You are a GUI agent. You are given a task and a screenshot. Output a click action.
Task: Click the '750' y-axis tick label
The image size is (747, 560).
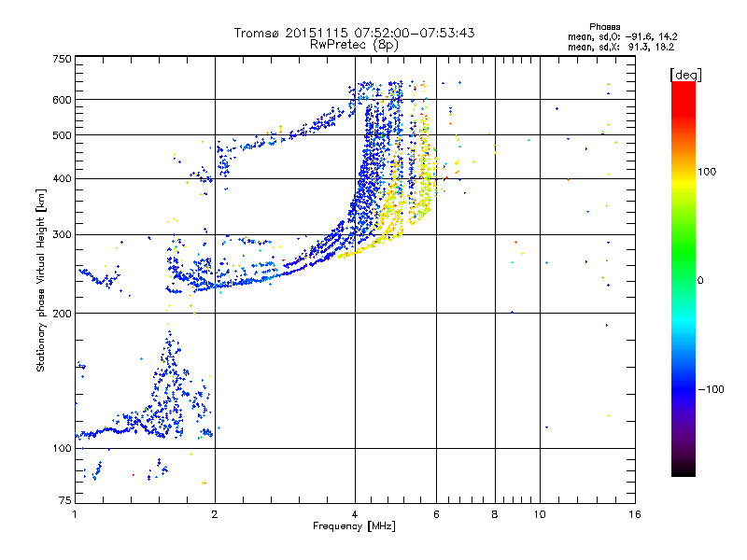[62, 59]
